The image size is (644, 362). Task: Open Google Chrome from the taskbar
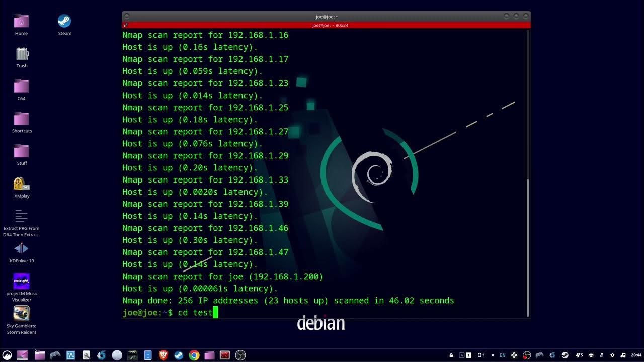pos(194,355)
